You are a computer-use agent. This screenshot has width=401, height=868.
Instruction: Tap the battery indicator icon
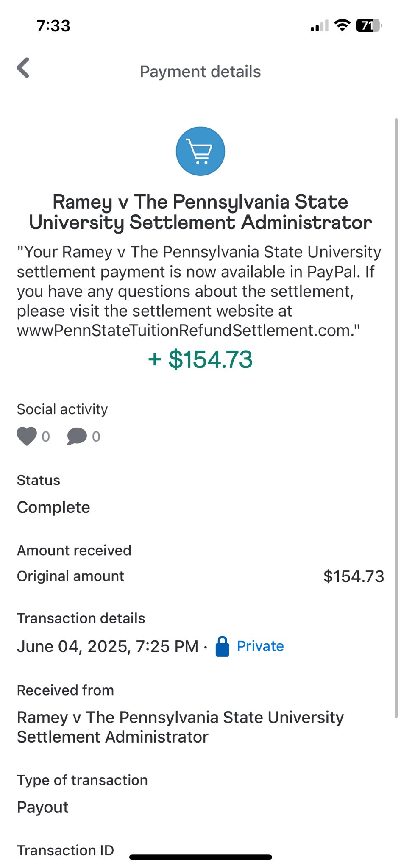368,25
